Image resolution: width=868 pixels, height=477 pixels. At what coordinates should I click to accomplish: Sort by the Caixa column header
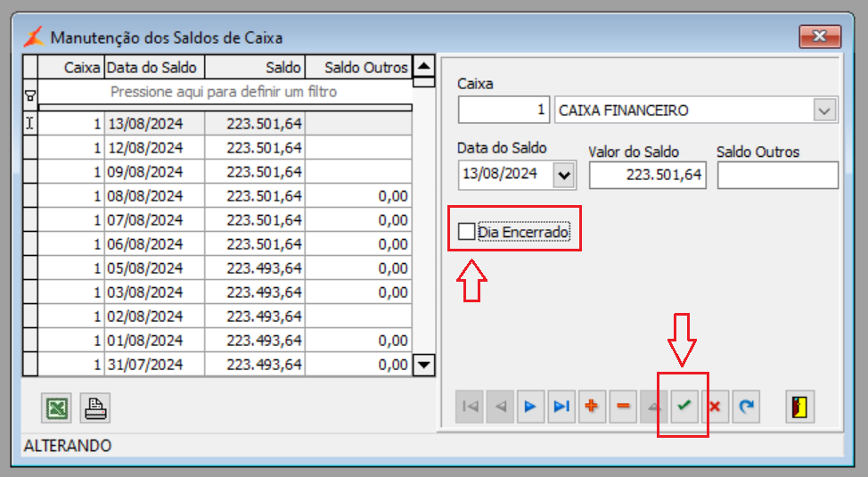tap(71, 67)
